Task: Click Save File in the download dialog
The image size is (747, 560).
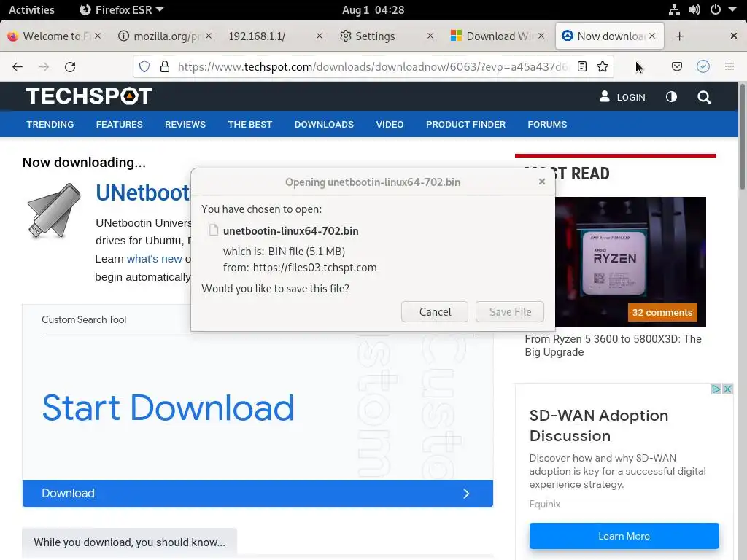Action: (x=510, y=312)
